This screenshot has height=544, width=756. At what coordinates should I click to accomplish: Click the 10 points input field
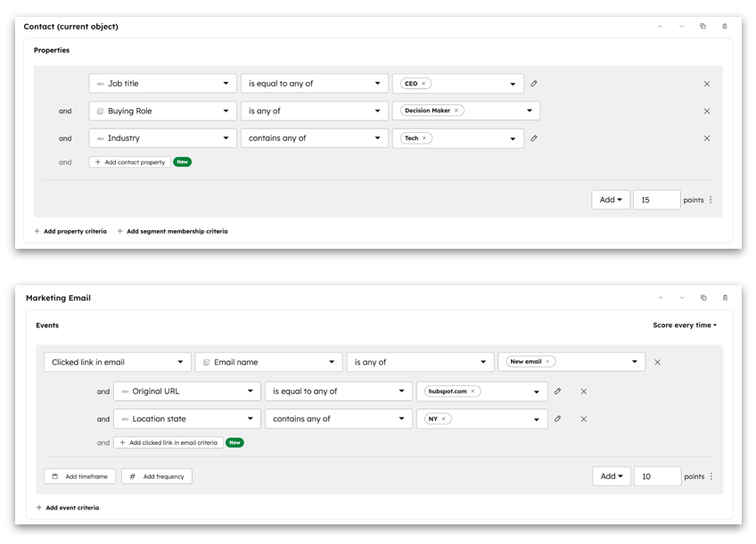tap(657, 476)
